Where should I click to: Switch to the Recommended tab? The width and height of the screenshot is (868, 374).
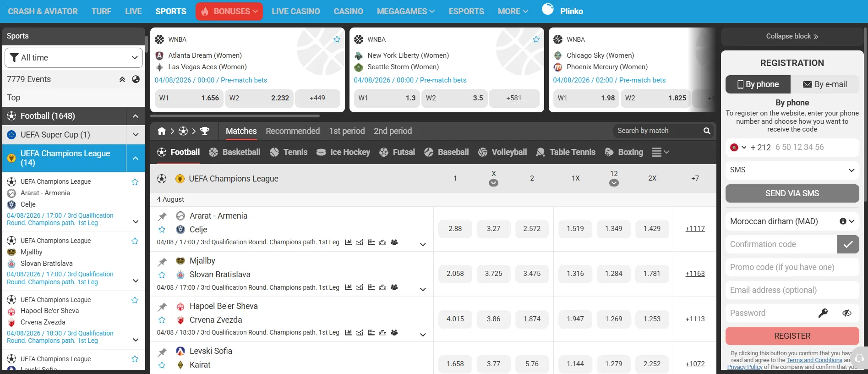[293, 131]
